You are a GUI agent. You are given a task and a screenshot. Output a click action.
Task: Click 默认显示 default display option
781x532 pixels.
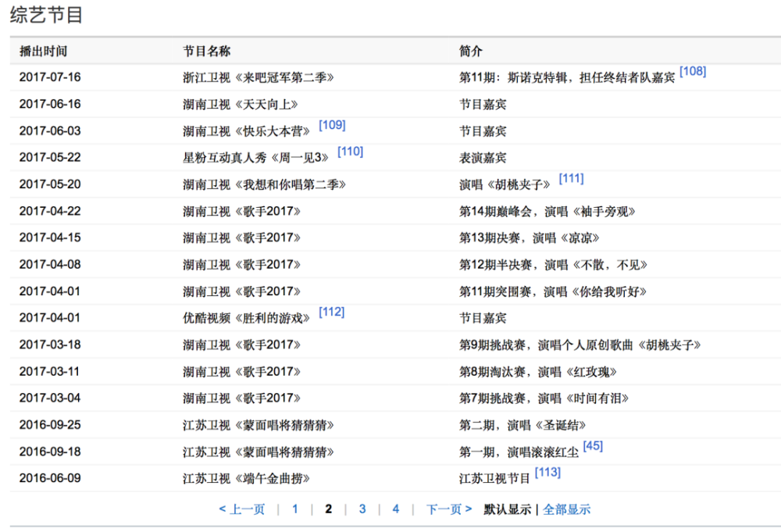click(507, 509)
